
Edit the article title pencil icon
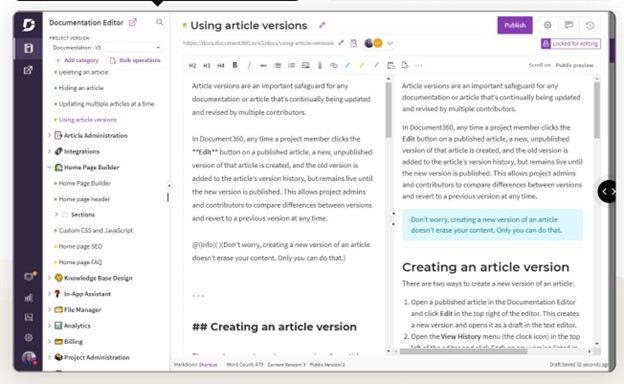(322, 25)
